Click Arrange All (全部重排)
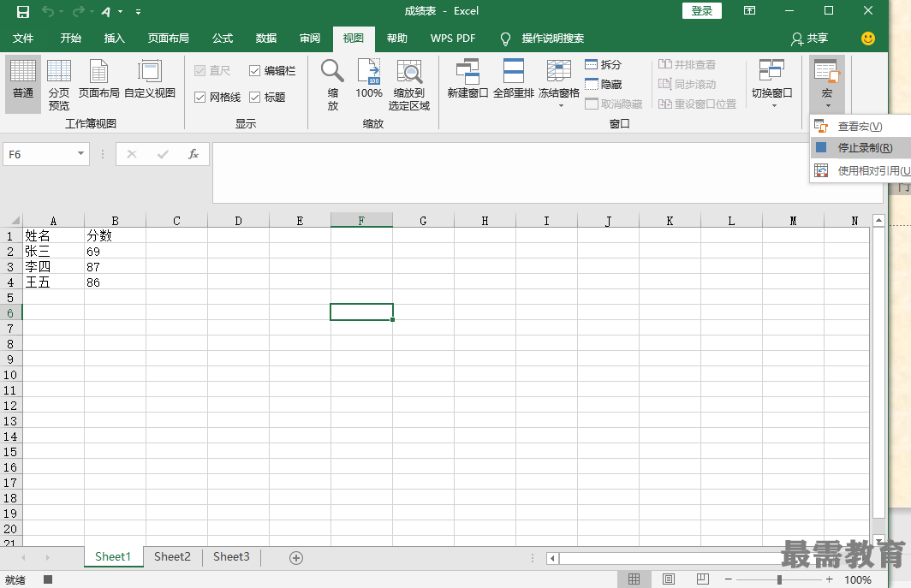Screen dimensions: 911x588 514,78
